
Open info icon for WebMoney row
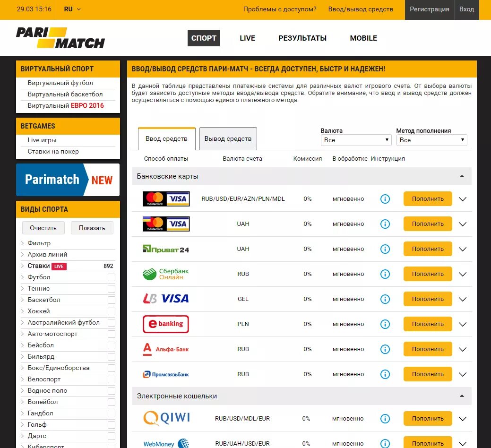tap(385, 444)
